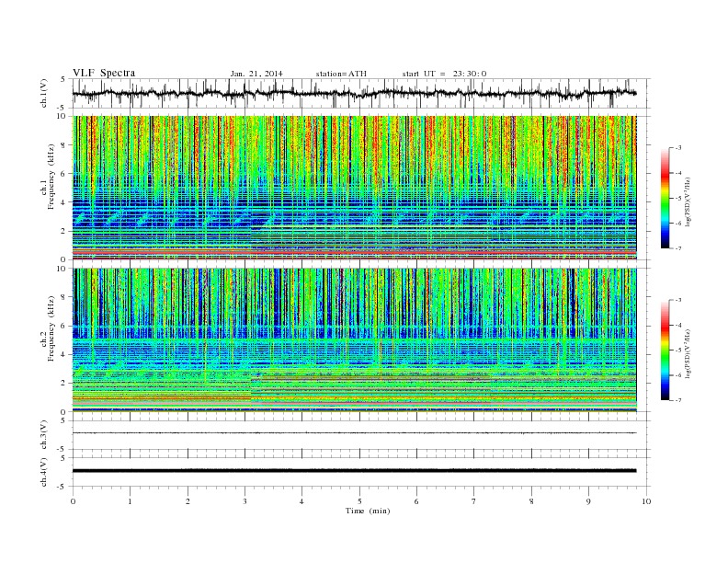Click the "-5" label on ch.2 color bar
The height and width of the screenshot is (563, 728).
point(677,350)
